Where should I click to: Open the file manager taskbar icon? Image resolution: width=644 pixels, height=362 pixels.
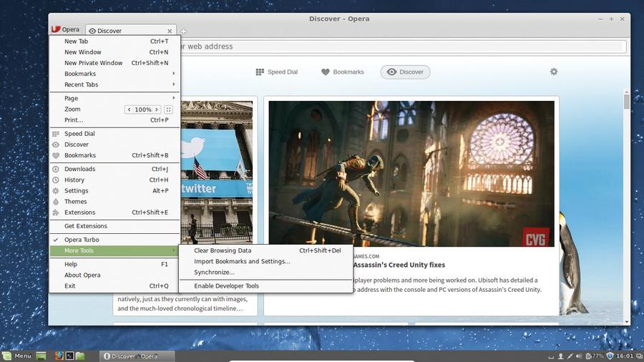tap(80, 356)
